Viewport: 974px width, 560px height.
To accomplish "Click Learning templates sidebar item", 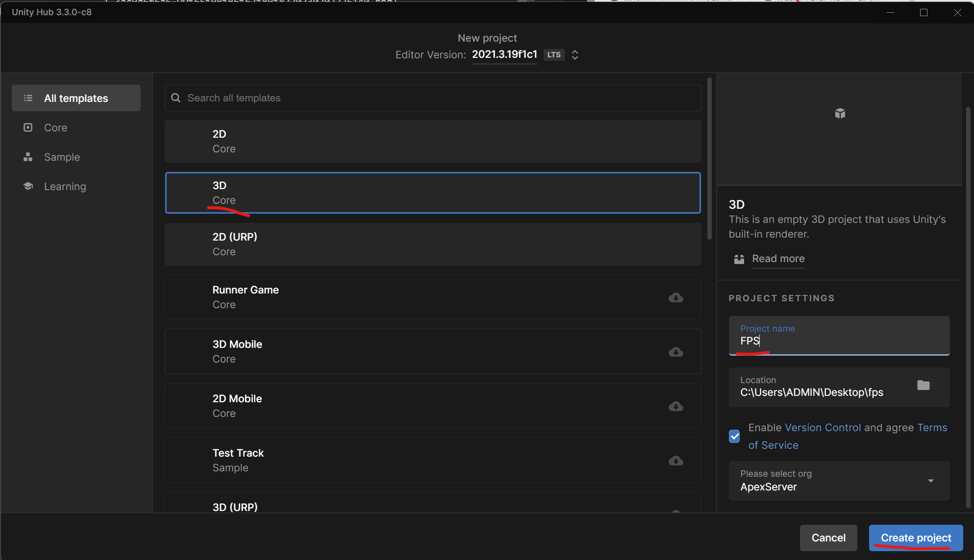I will tap(65, 187).
